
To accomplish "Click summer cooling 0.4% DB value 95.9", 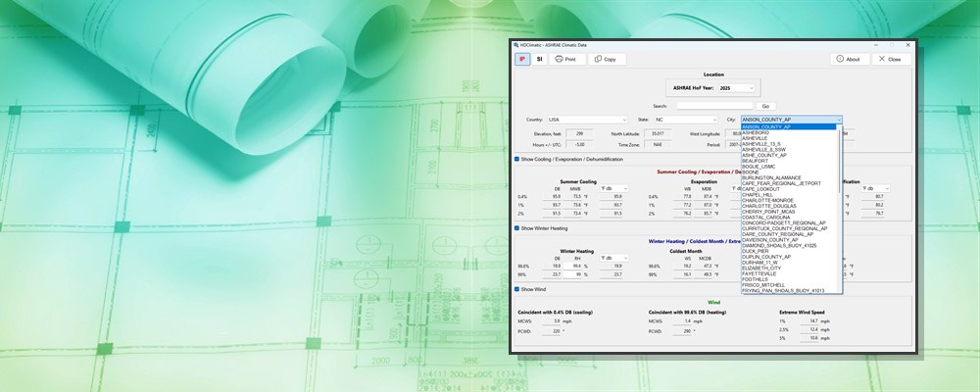I will (x=553, y=196).
